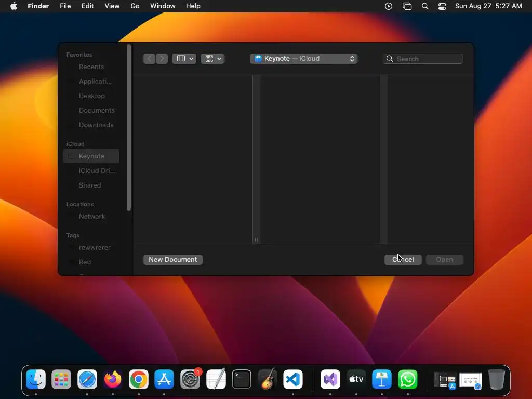Image resolution: width=532 pixels, height=399 pixels.
Task: Open the Keynote — iCloud location popup
Action: click(x=303, y=59)
